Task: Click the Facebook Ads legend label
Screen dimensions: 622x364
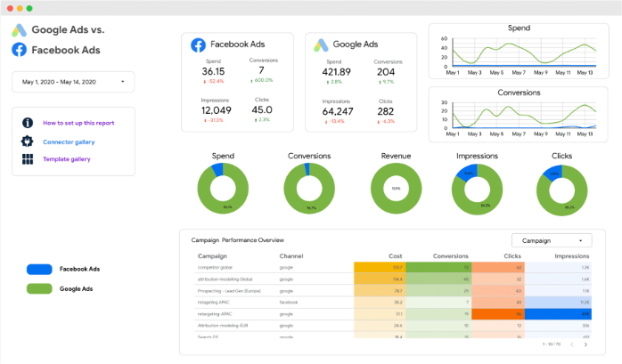Action: [x=79, y=269]
